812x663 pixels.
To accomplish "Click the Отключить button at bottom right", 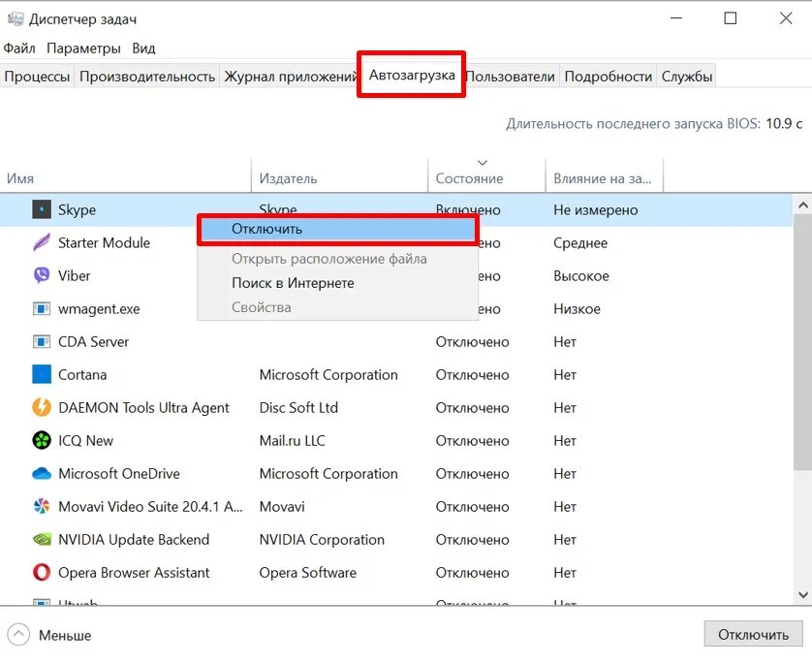I will pos(753,635).
